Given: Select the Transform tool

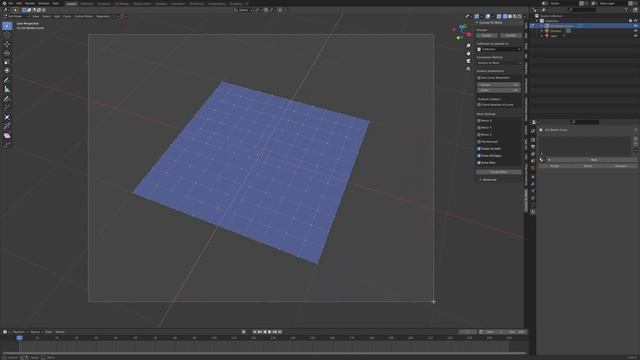Looking at the screenshot, I should point(7,71).
